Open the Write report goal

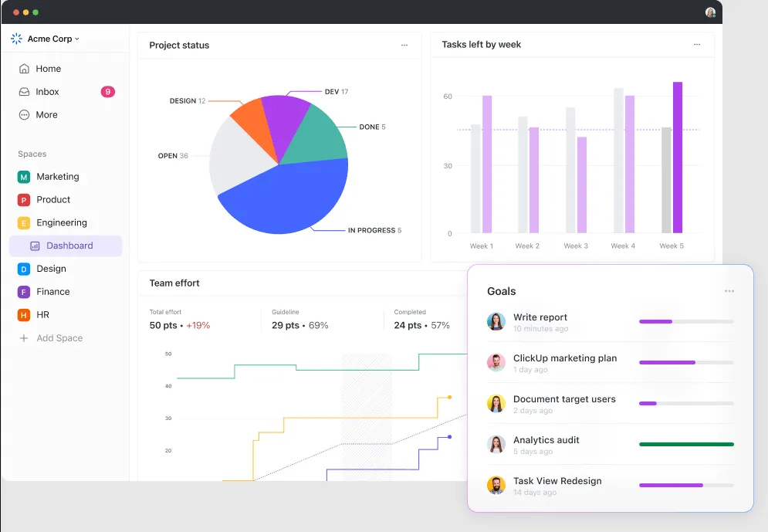540,317
